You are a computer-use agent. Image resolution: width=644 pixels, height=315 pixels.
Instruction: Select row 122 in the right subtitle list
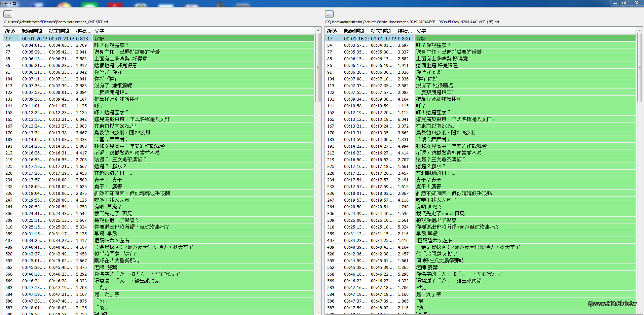(481, 93)
